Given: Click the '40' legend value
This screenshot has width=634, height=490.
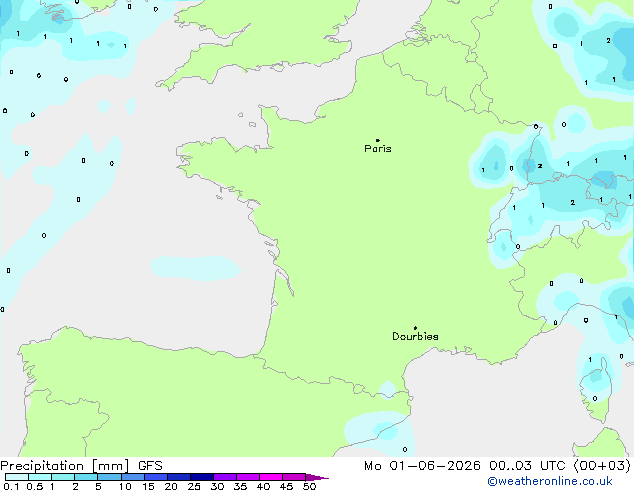Looking at the screenshot, I should 263,486.
